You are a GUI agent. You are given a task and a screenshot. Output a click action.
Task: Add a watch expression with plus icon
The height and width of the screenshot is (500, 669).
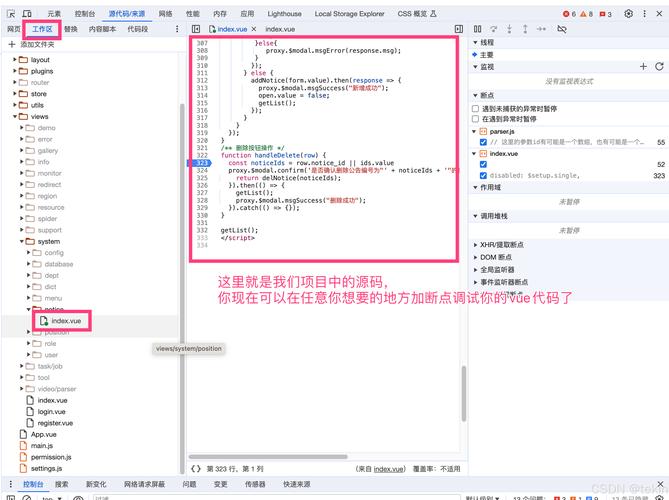pyautogui.click(x=643, y=67)
